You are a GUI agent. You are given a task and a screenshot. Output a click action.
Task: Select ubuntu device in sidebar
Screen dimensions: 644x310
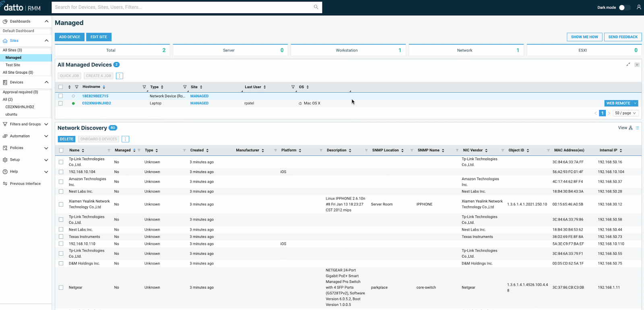tap(11, 114)
